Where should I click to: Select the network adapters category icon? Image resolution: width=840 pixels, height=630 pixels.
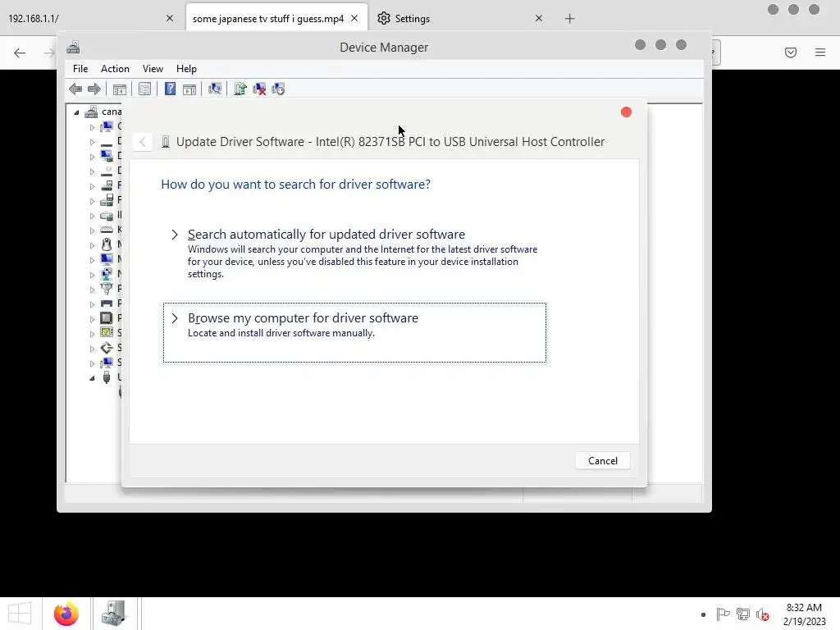pyautogui.click(x=107, y=274)
